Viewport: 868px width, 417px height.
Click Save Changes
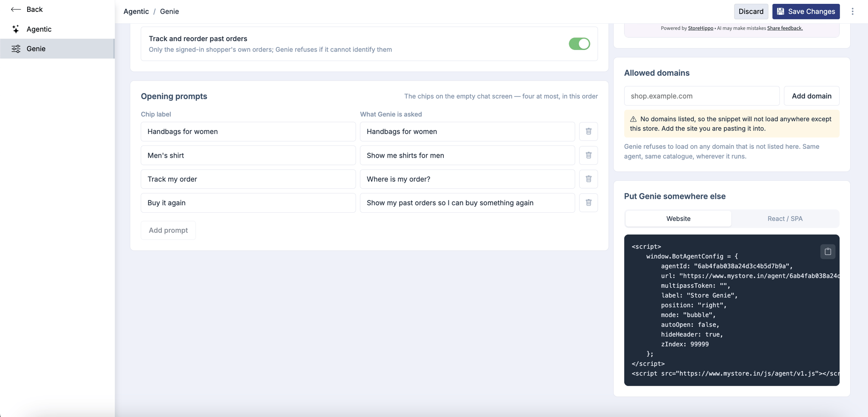[x=806, y=11]
